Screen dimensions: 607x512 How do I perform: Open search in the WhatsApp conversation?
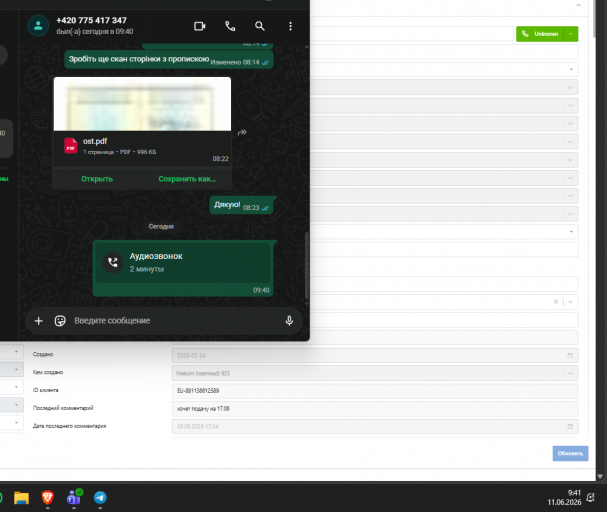[x=260, y=26]
